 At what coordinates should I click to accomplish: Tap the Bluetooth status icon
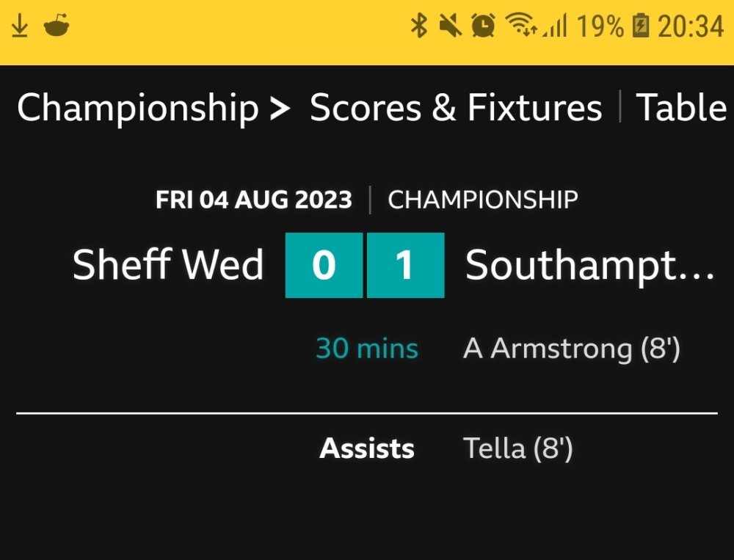418,27
